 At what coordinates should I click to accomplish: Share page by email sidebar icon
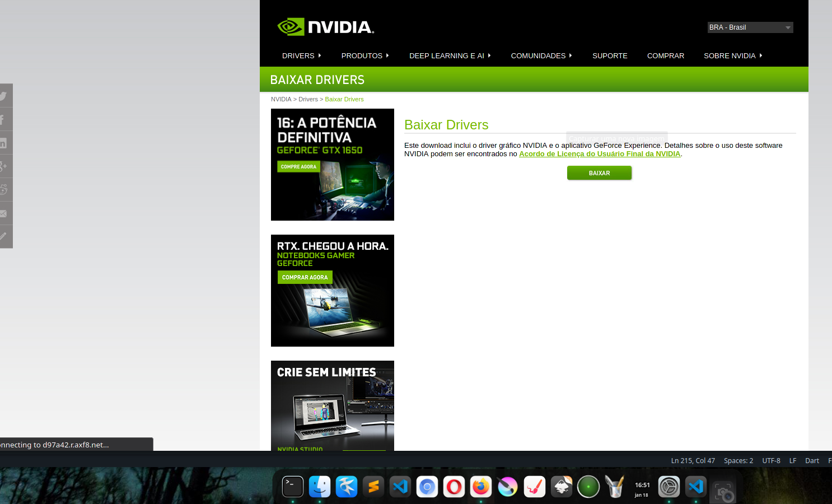pos(5,213)
